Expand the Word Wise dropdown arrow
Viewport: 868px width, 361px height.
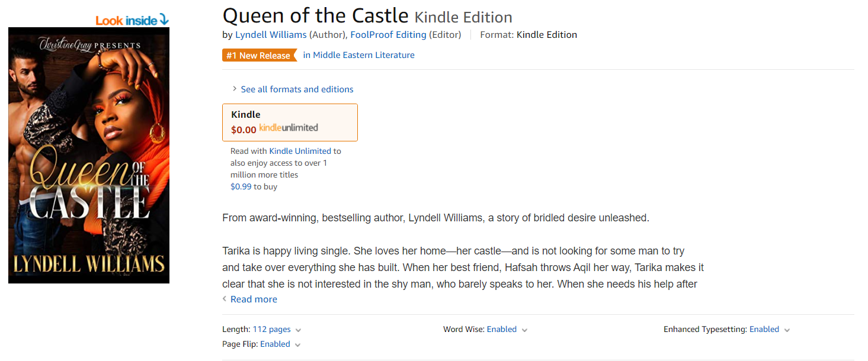[x=525, y=330]
